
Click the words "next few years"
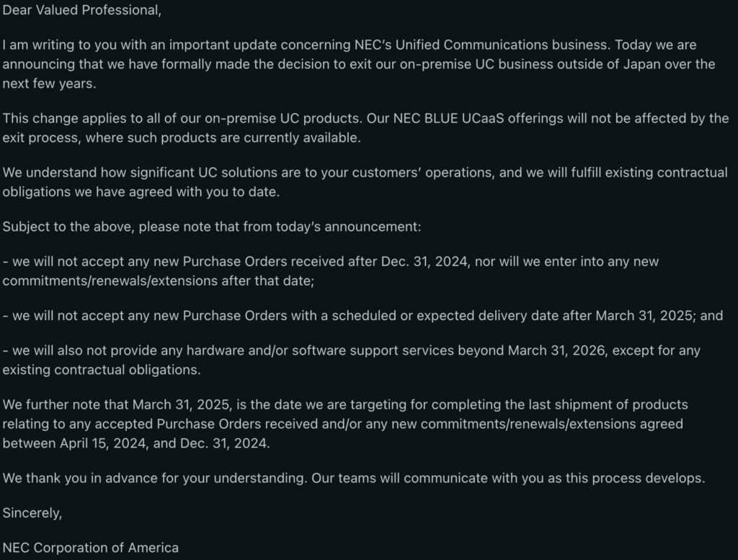(x=48, y=83)
